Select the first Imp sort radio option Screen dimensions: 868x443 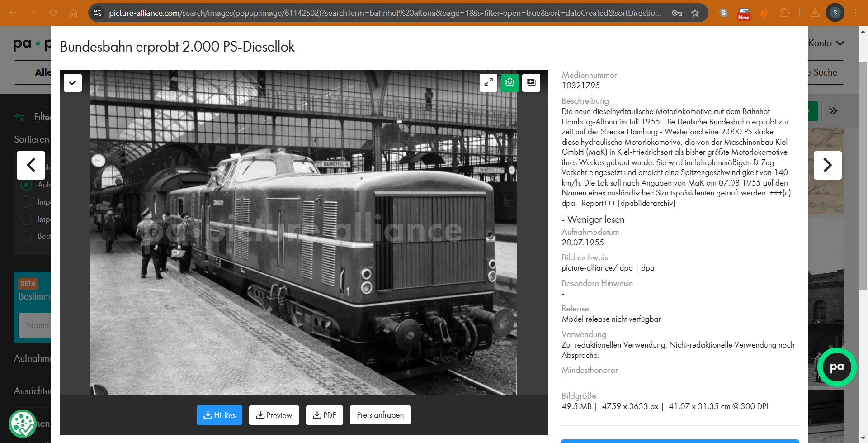click(x=27, y=202)
